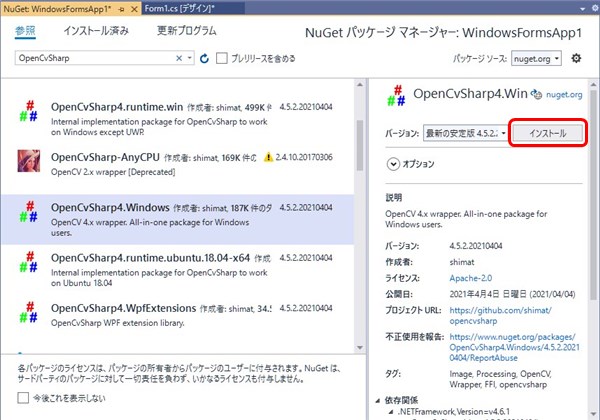Click package list scroll down arrow
Image resolution: width=600 pixels, height=420 pixels.
coord(360,348)
